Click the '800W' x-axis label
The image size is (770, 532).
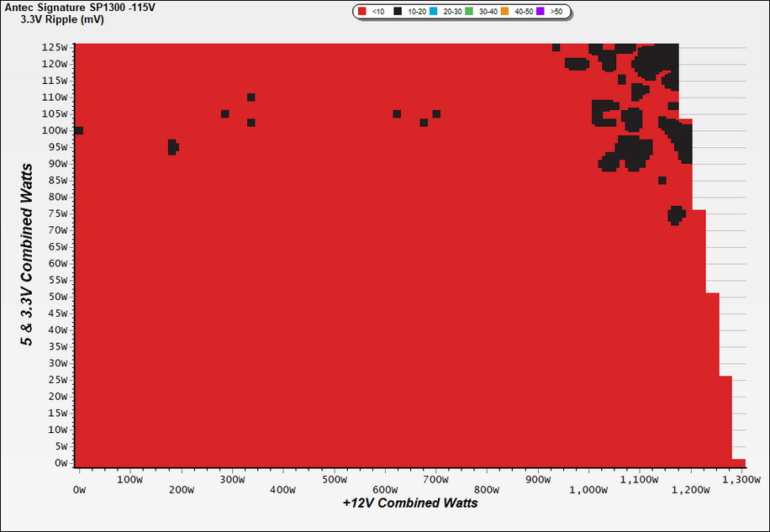point(487,490)
